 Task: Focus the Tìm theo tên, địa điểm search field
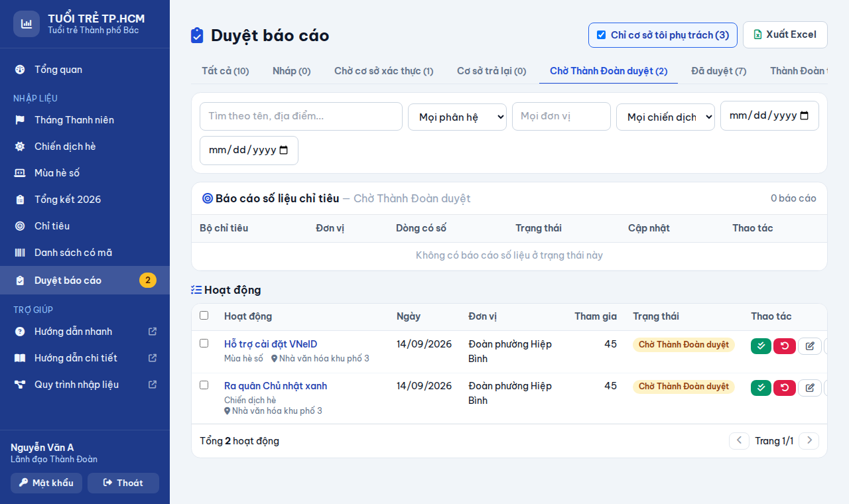(x=301, y=116)
